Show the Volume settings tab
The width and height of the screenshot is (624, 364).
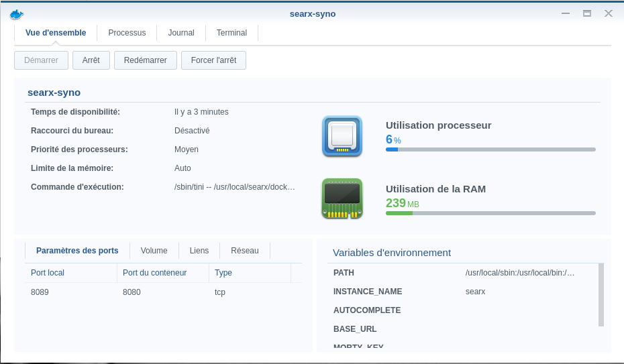[x=154, y=251]
